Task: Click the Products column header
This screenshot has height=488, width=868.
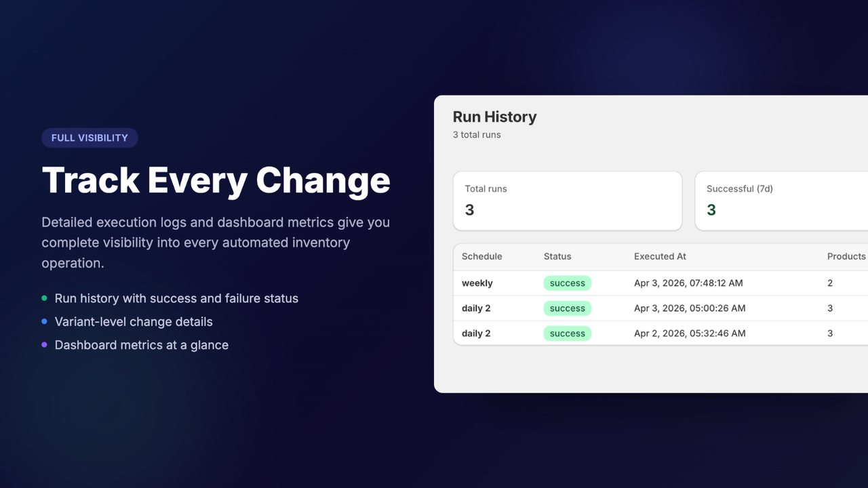Action: [x=846, y=256]
